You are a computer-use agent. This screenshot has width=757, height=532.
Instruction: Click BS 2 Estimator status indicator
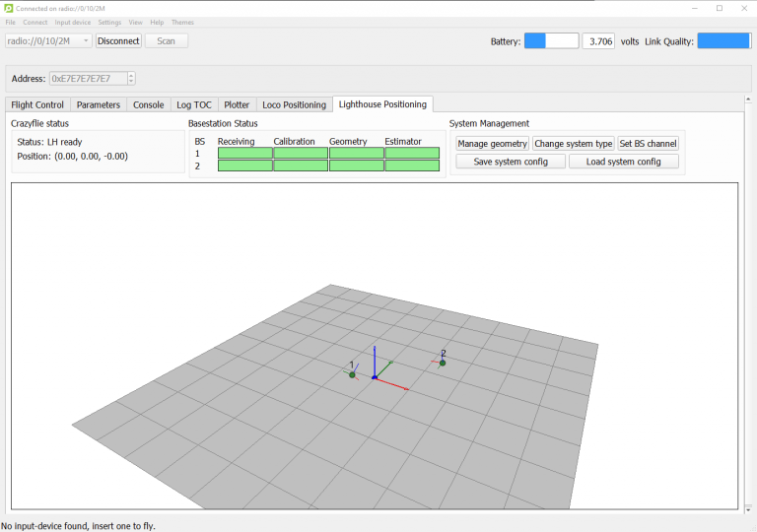coord(411,166)
